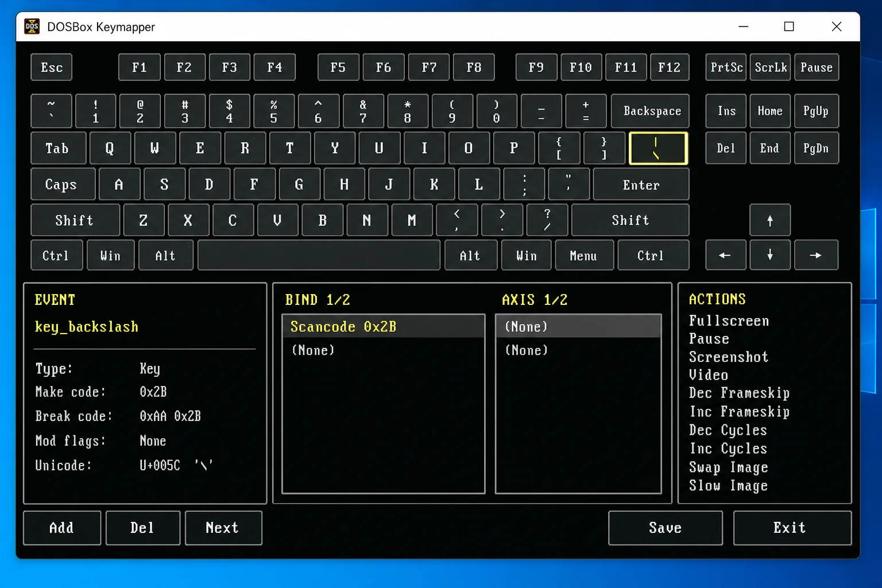
Task: Select the left Shift key
Action: [x=75, y=220]
